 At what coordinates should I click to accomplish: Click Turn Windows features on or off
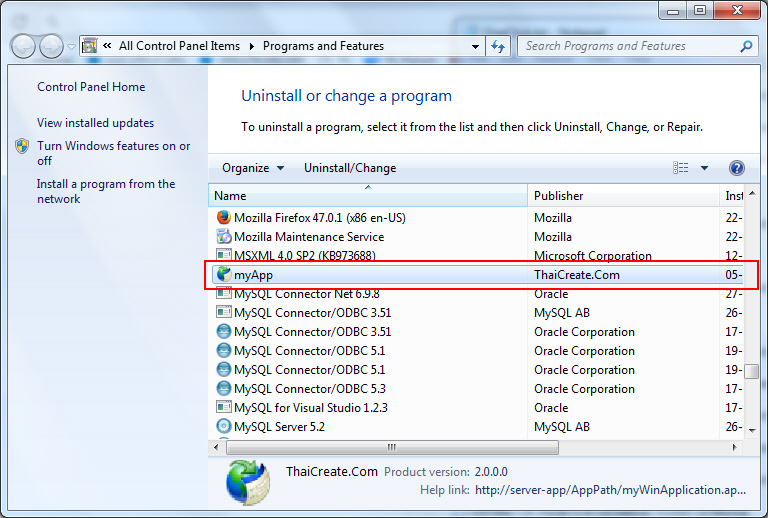114,153
